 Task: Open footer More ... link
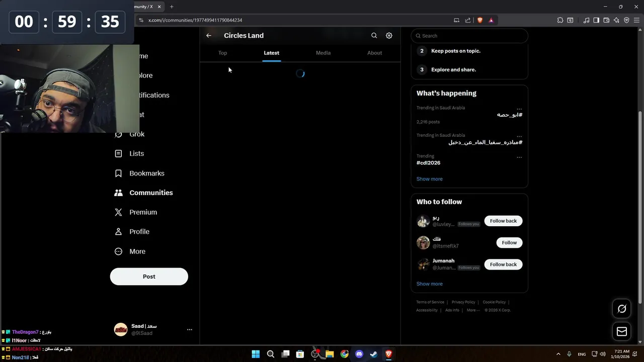tap(473, 310)
